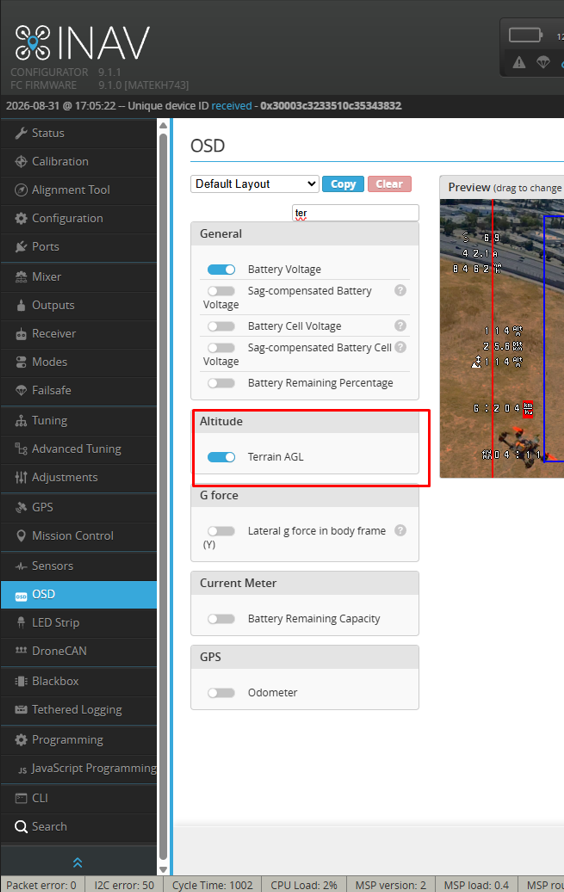Go to the Failsafe tab
The width and height of the screenshot is (564, 892).
(x=79, y=391)
